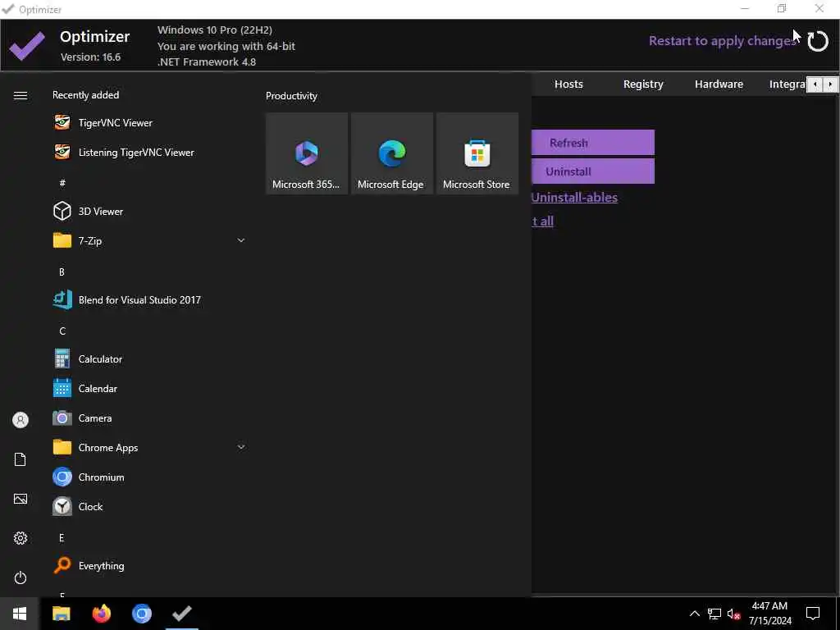Open the Microsoft Edge tile
The height and width of the screenshot is (630, 840).
(391, 153)
